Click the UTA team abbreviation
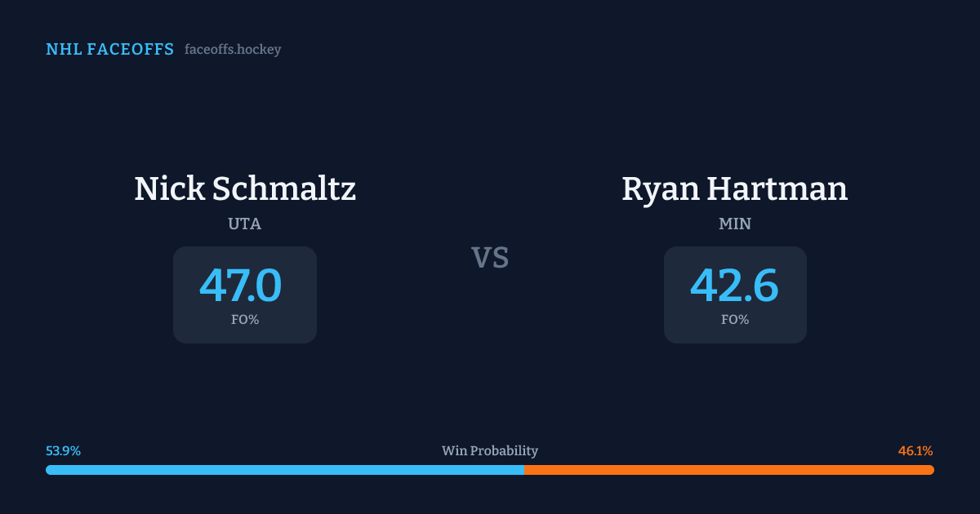 click(x=245, y=224)
